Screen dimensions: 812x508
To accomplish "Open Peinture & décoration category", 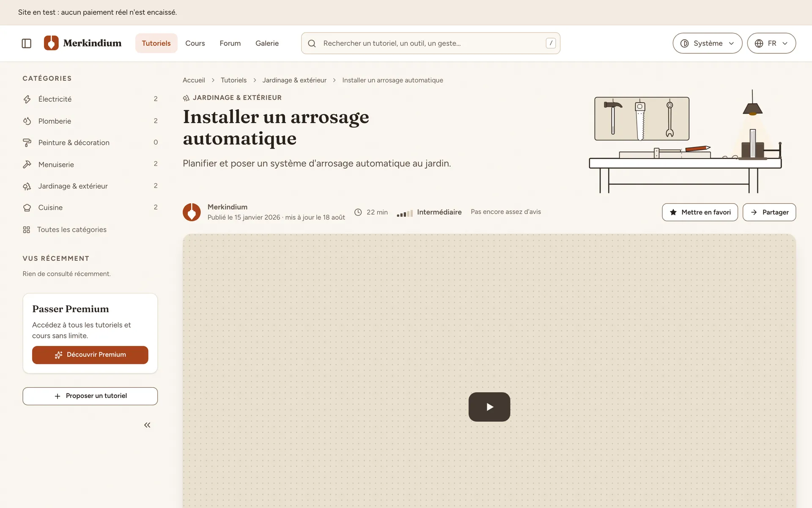I will tap(90, 143).
